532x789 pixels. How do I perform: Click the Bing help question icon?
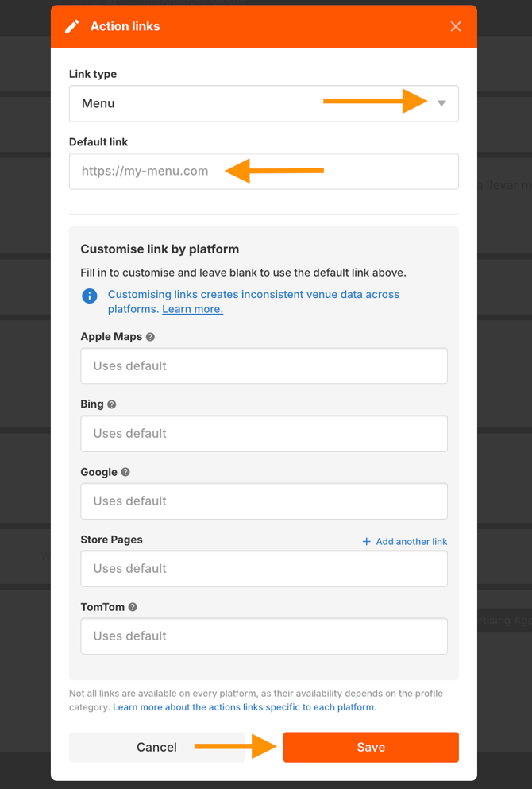click(112, 404)
